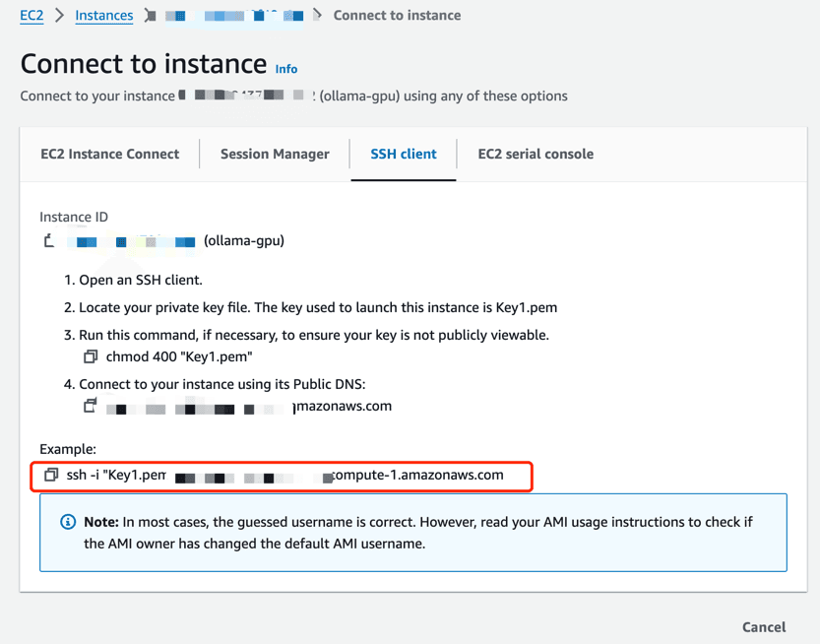Copy the chmod 400 command
820x644 pixels.
(x=91, y=356)
